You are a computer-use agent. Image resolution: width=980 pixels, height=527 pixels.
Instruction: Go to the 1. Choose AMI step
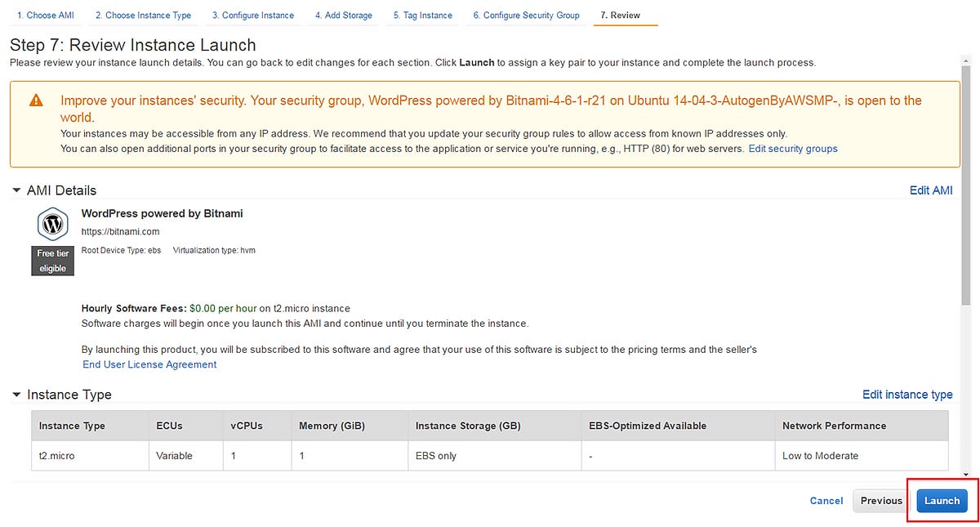coord(44,16)
